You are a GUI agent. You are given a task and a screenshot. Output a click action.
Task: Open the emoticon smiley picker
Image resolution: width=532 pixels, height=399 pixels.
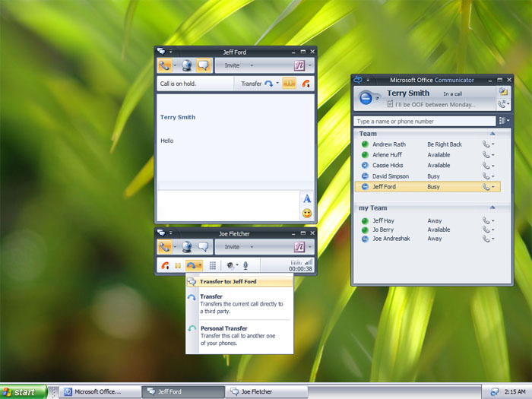(307, 214)
